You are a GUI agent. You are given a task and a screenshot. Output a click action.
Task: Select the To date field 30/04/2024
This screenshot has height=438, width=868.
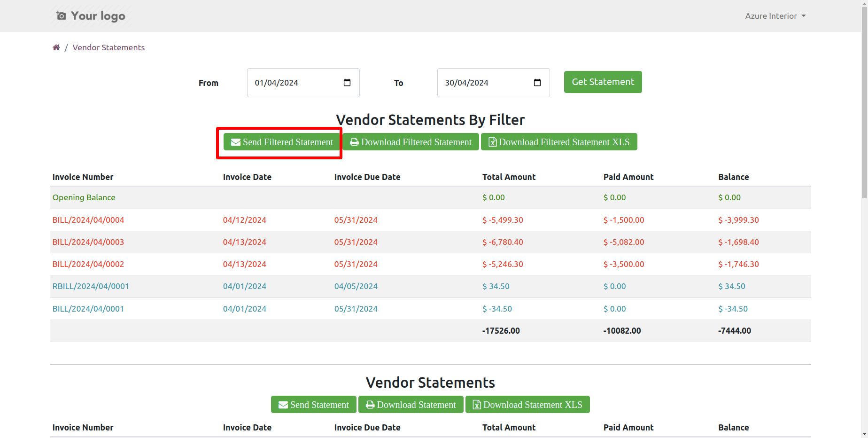494,83
